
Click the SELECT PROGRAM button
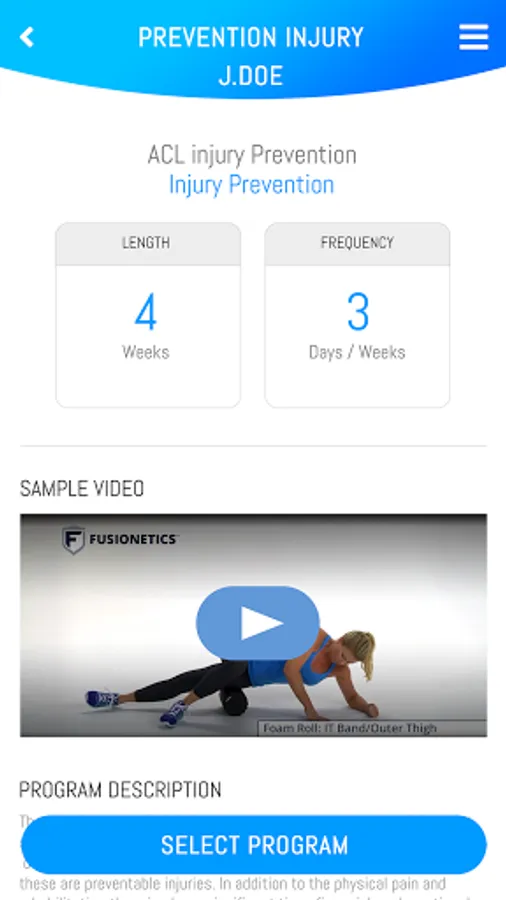254,845
